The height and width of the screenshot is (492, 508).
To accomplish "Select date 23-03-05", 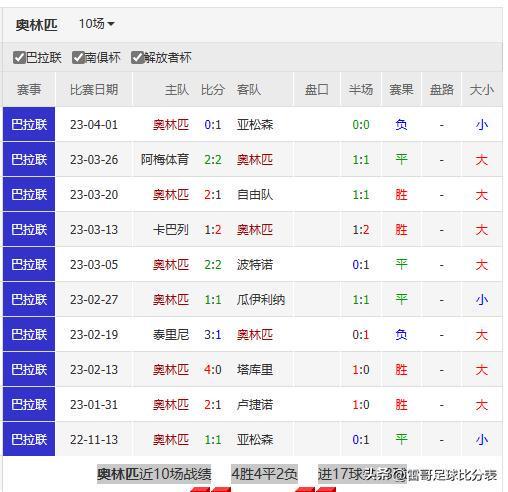I will coord(94,265).
